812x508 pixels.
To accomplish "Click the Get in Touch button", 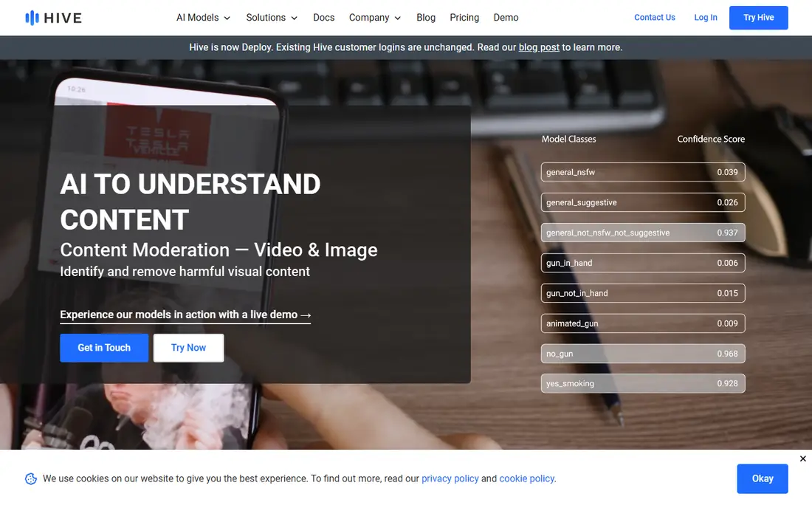I will (x=104, y=348).
